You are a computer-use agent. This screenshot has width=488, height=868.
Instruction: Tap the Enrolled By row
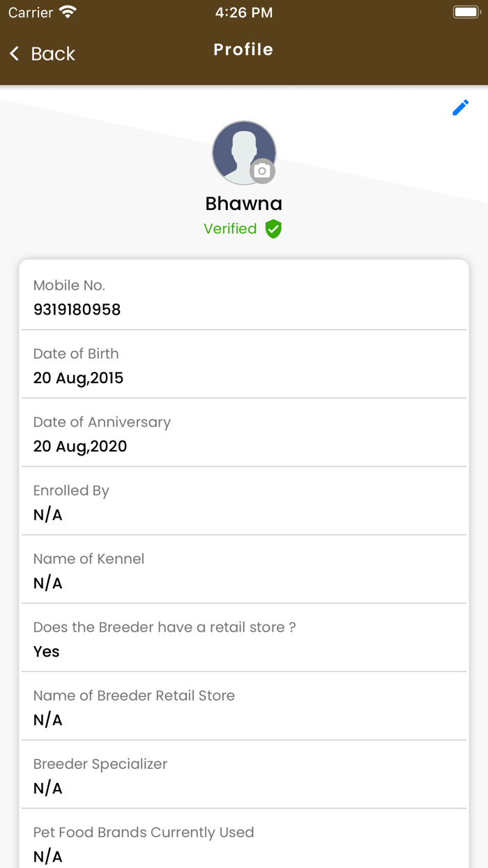pos(243,502)
